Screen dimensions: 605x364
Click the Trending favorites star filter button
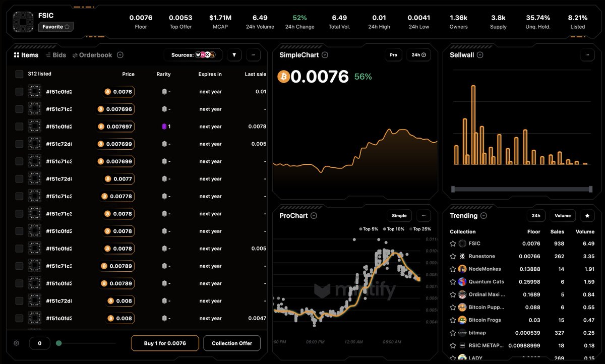coord(587,216)
